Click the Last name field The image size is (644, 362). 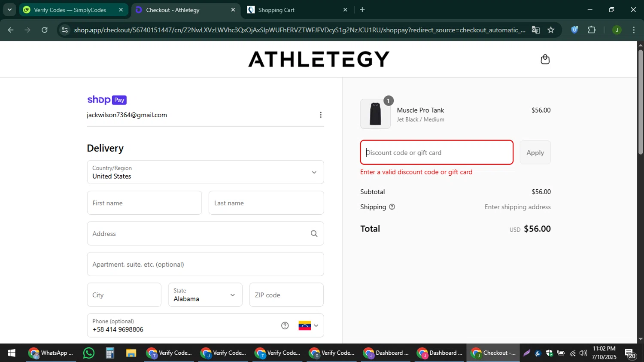tap(266, 203)
